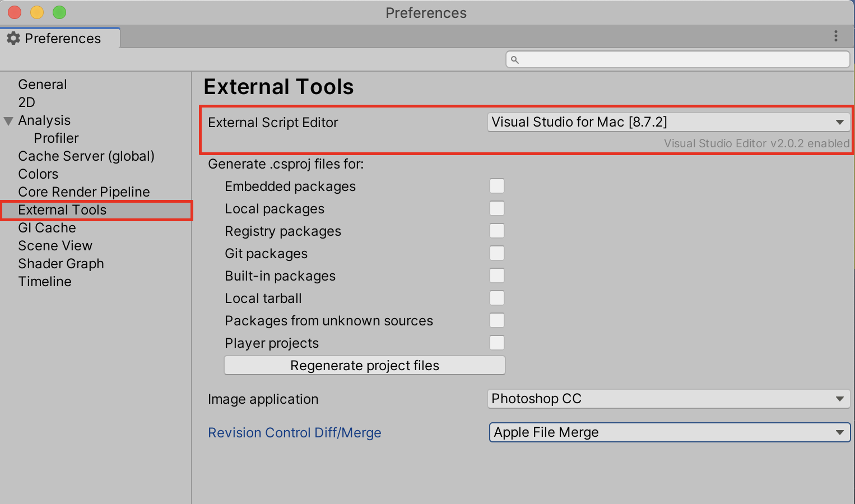Open the Shader Graph preferences section
Image resolution: width=855 pixels, height=504 pixels.
pos(61,264)
